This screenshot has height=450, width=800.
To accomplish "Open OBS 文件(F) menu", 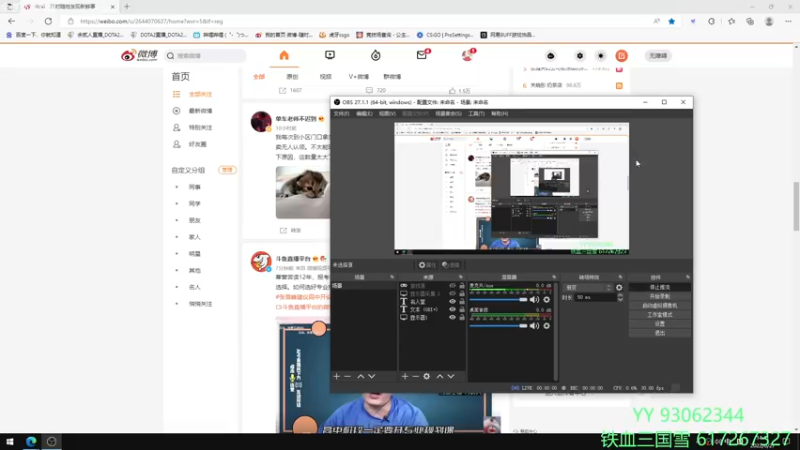I will [341, 114].
